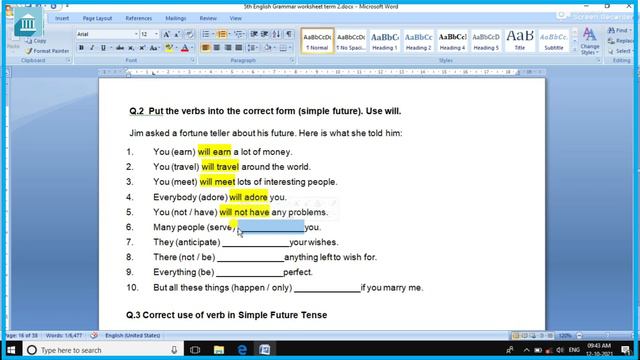The height and width of the screenshot is (360, 640).
Task: Sort the selected text
Action: point(276,34)
